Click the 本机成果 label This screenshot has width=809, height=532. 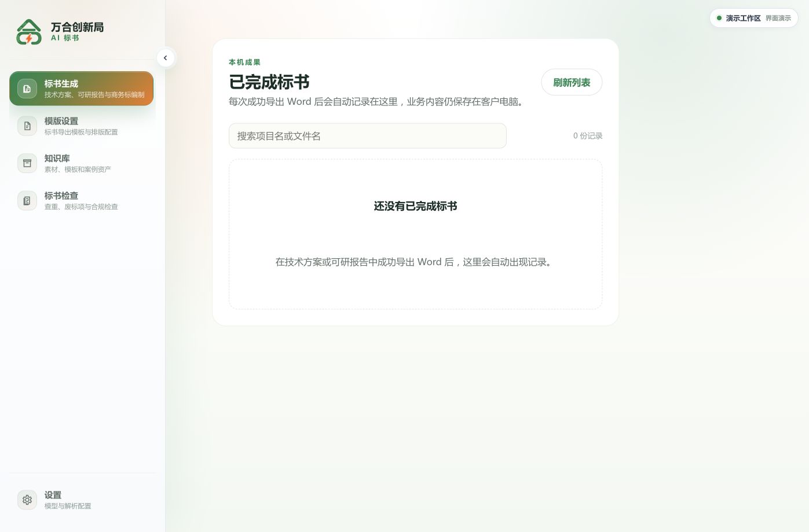tap(244, 63)
